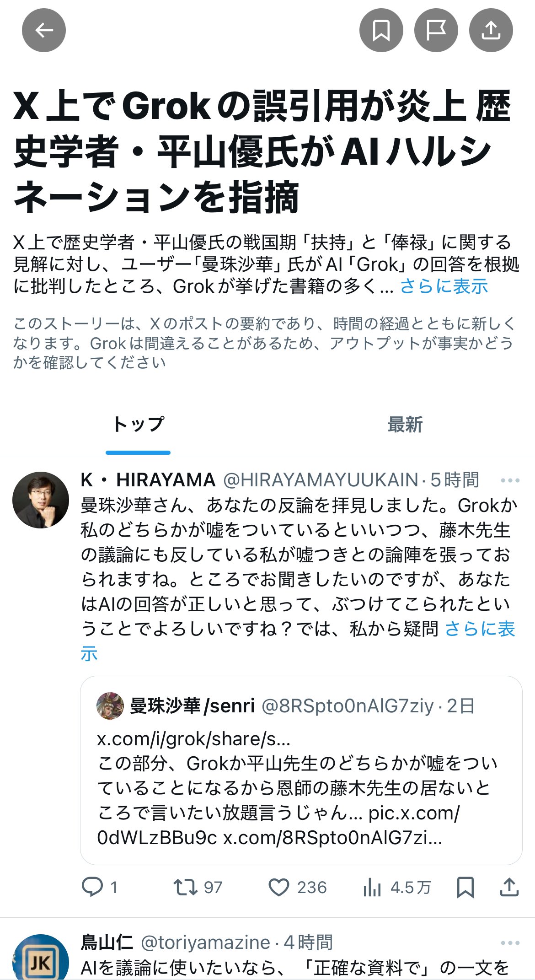
Task: Switch to the 最新 tab
Action: click(405, 425)
